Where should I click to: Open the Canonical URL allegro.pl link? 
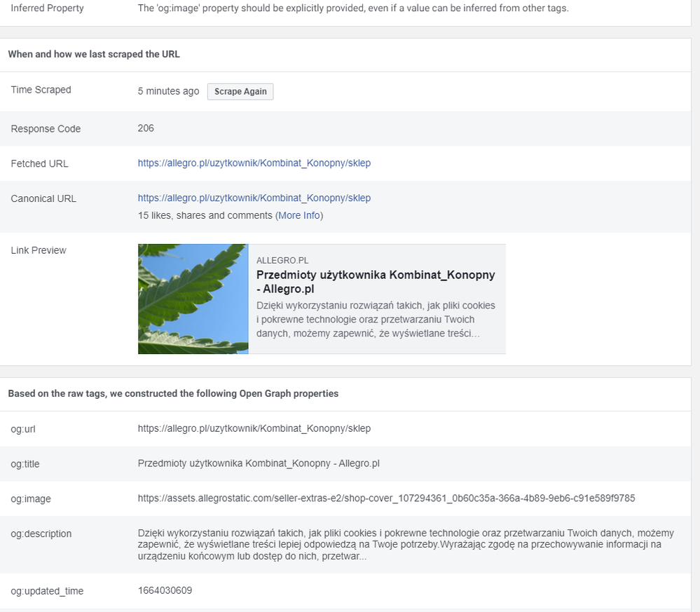pyautogui.click(x=254, y=198)
